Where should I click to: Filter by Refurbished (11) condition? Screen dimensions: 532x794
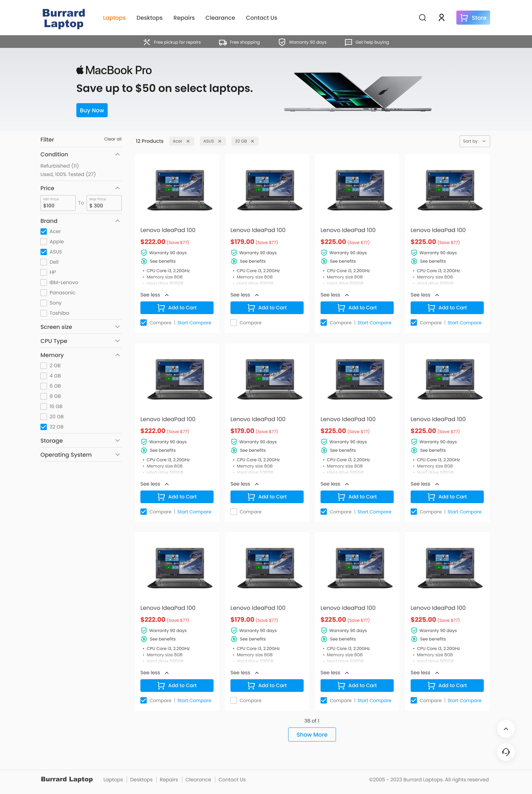[59, 166]
